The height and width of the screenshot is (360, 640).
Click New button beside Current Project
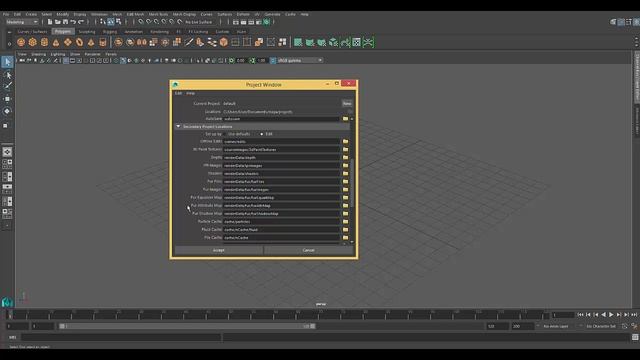pyautogui.click(x=347, y=103)
